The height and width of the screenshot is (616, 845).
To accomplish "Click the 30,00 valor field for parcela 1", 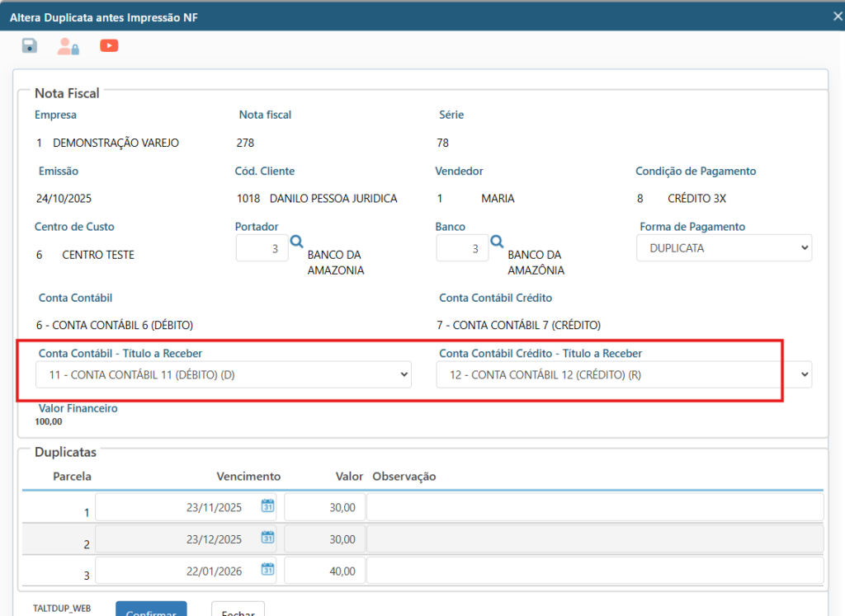I will pos(323,507).
